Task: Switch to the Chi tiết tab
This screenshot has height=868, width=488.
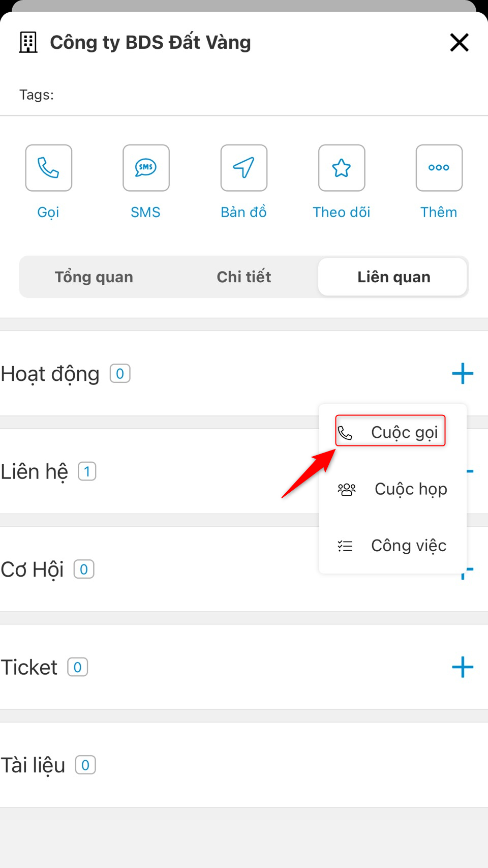Action: [244, 277]
